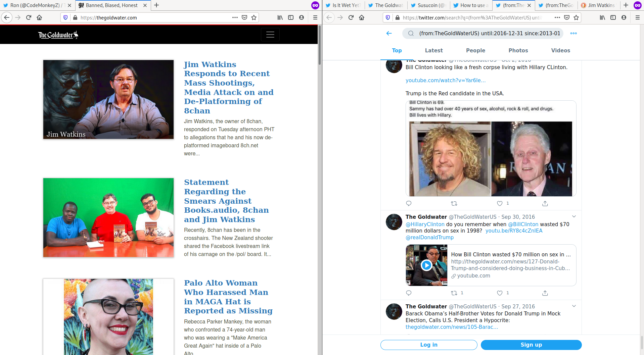The width and height of the screenshot is (644, 355).
Task: Save to Pocket in left browser window
Action: coord(244,17)
